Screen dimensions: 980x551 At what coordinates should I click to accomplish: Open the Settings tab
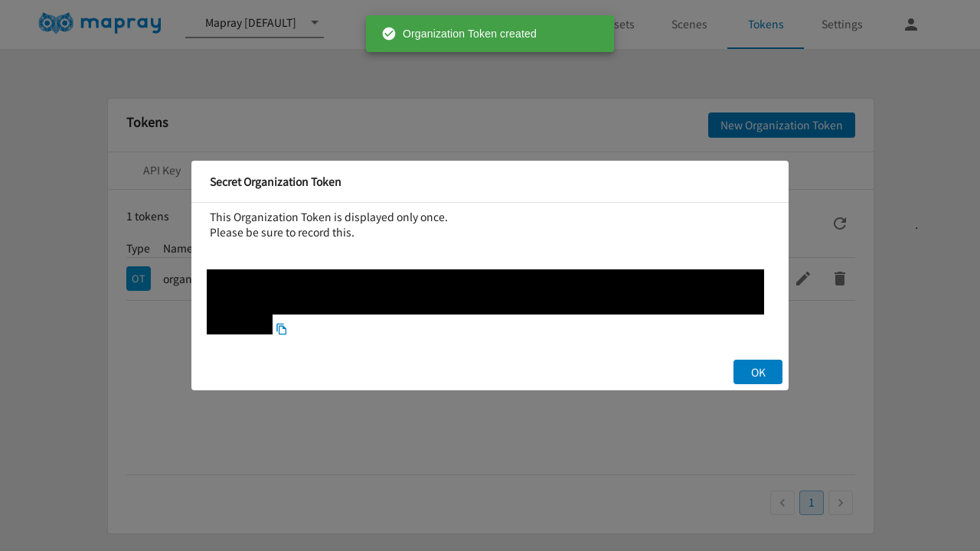(x=841, y=24)
